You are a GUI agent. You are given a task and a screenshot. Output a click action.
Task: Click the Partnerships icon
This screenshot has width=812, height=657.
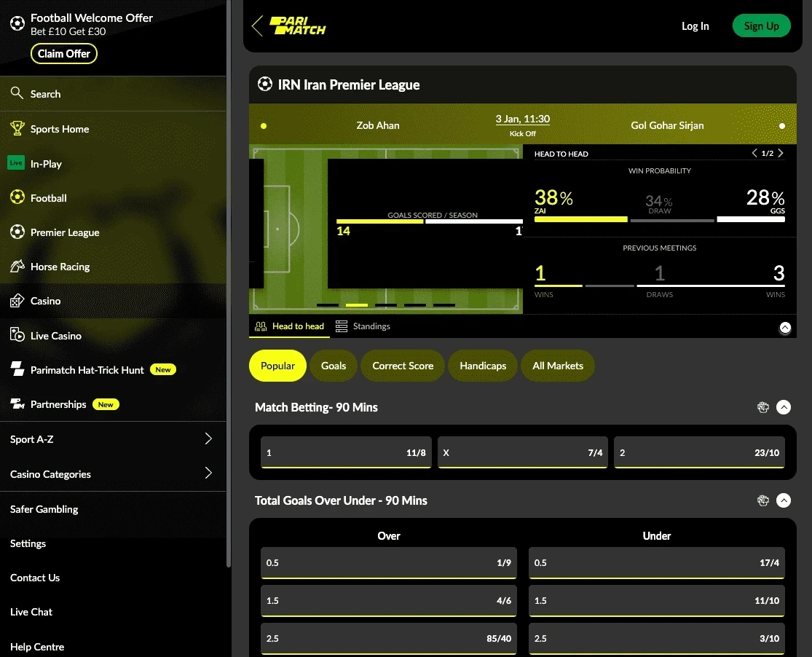pyautogui.click(x=17, y=403)
